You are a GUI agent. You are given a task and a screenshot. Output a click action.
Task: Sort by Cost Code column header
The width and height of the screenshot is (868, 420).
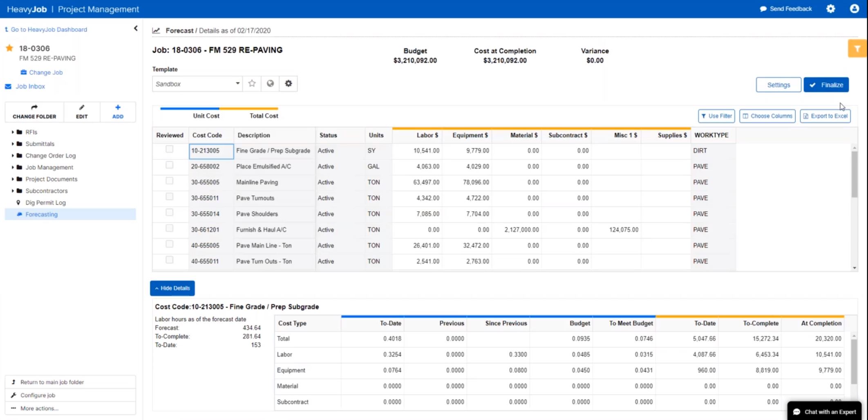click(211, 135)
